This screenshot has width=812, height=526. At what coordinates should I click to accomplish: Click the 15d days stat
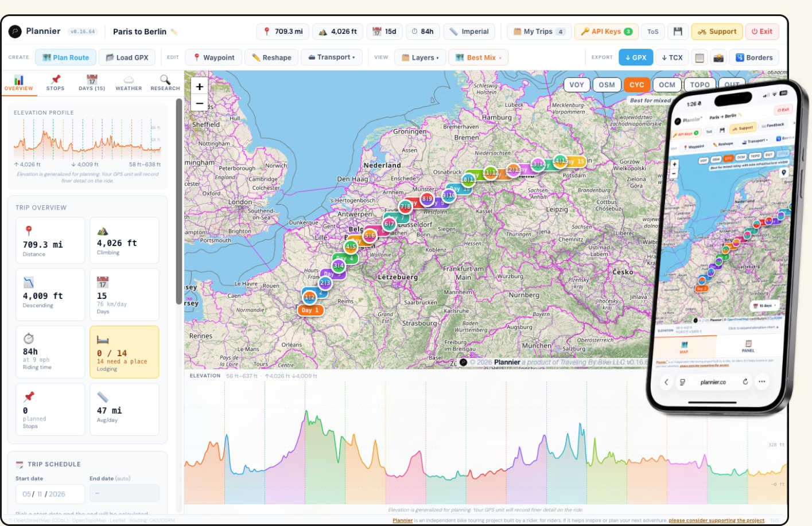(x=384, y=32)
